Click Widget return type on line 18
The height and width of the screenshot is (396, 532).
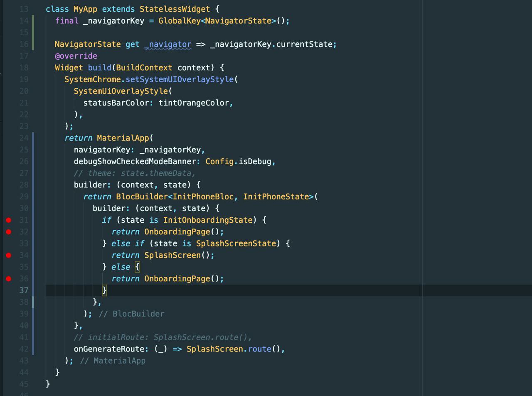69,67
